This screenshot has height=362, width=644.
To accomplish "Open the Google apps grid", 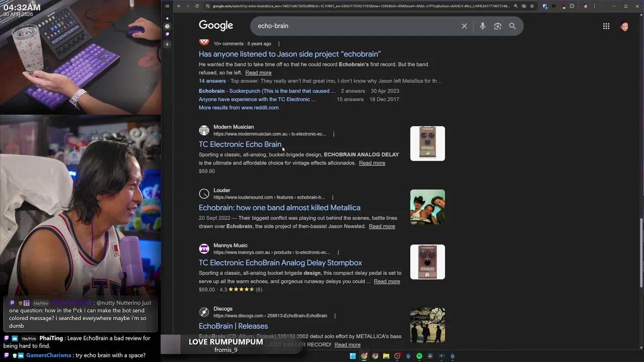I will click(606, 26).
